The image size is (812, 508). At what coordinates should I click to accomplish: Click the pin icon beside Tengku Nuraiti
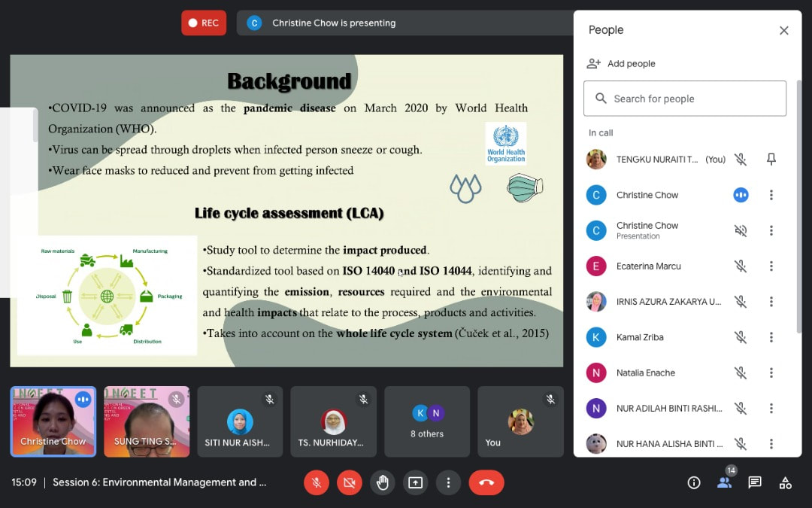(x=771, y=159)
